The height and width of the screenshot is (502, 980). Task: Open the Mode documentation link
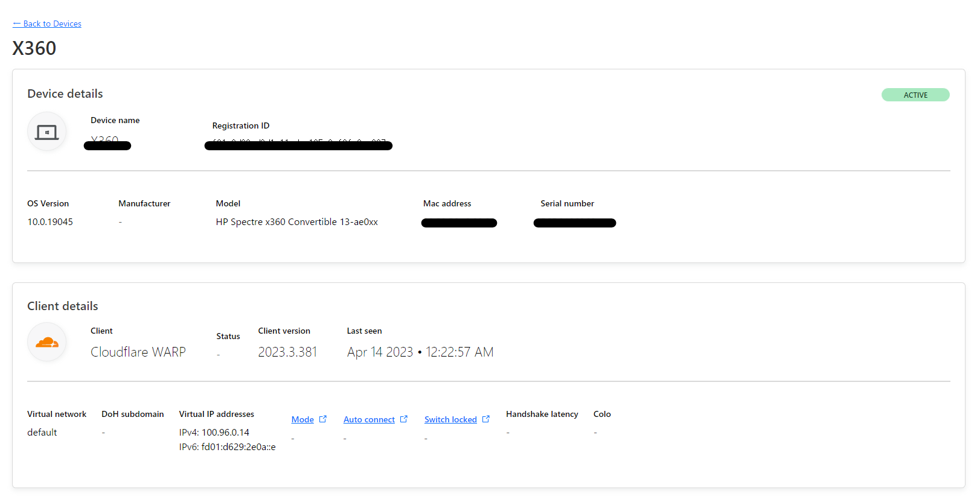303,419
